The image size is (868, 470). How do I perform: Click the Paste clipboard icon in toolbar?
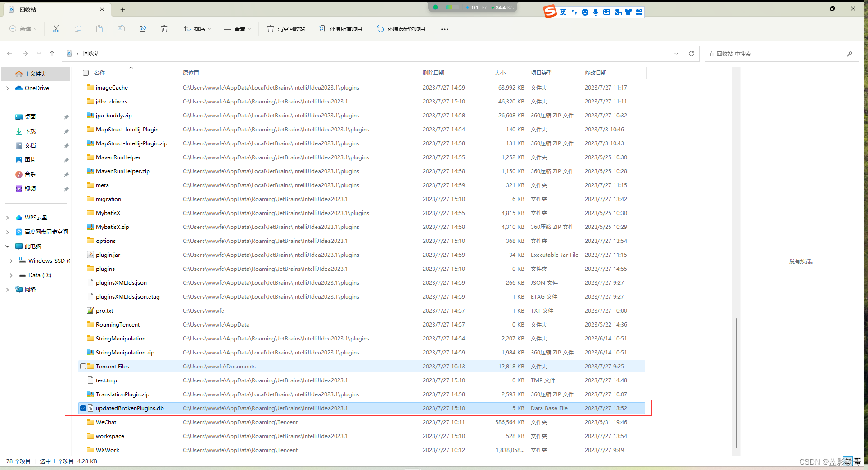coord(99,29)
